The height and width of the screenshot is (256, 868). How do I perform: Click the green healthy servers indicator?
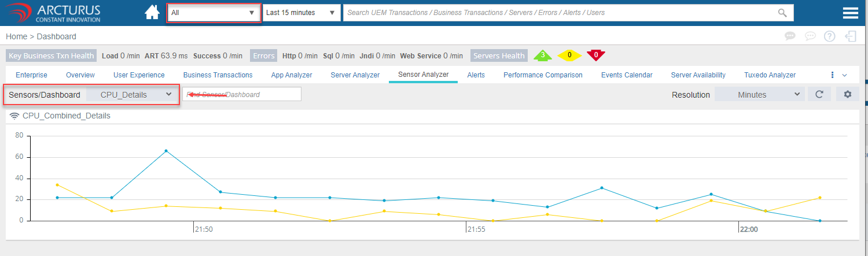(x=542, y=55)
